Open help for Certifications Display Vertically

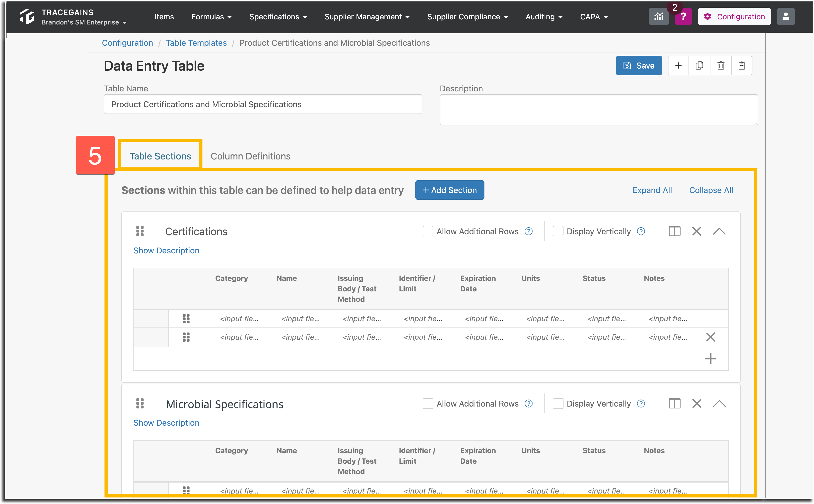[x=641, y=231]
